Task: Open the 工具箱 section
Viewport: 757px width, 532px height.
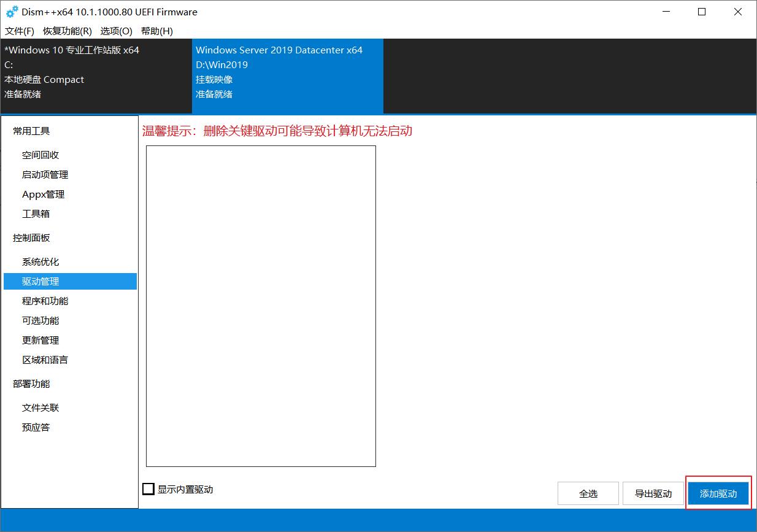Action: [36, 214]
